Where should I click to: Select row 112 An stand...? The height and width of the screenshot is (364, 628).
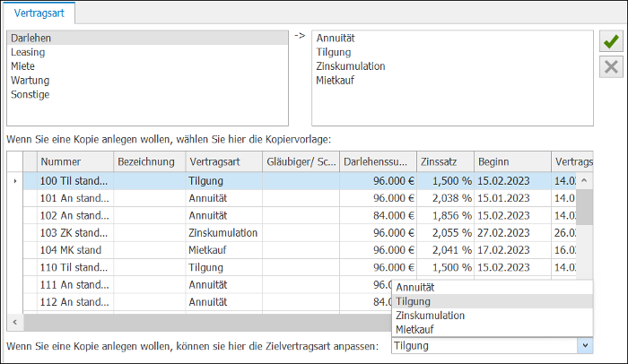207,302
